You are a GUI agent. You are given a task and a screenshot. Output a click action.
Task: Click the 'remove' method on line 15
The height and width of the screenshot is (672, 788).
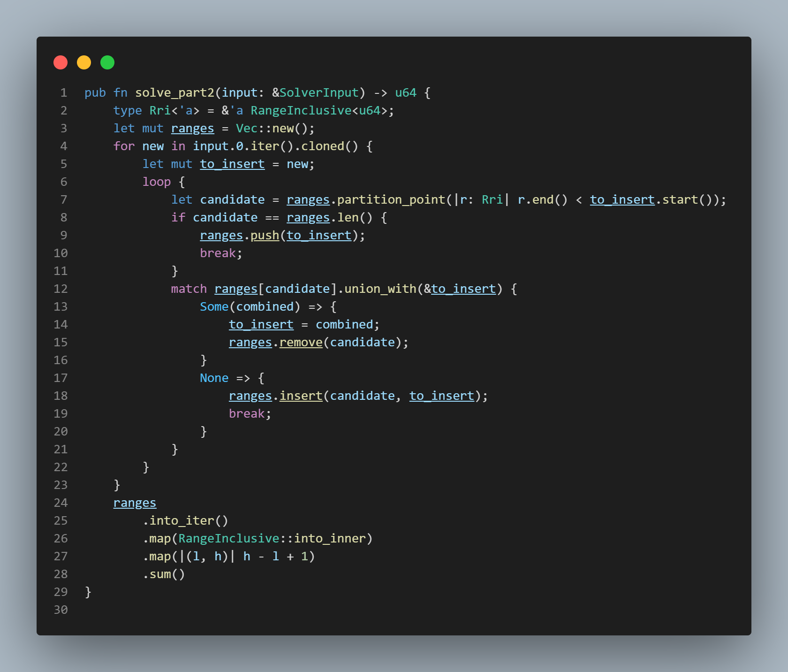(x=301, y=343)
